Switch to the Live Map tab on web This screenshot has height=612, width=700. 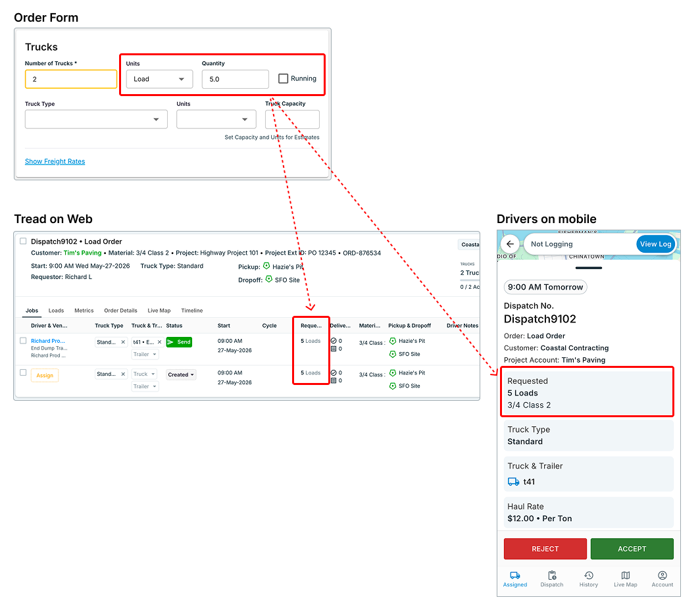[x=159, y=311]
